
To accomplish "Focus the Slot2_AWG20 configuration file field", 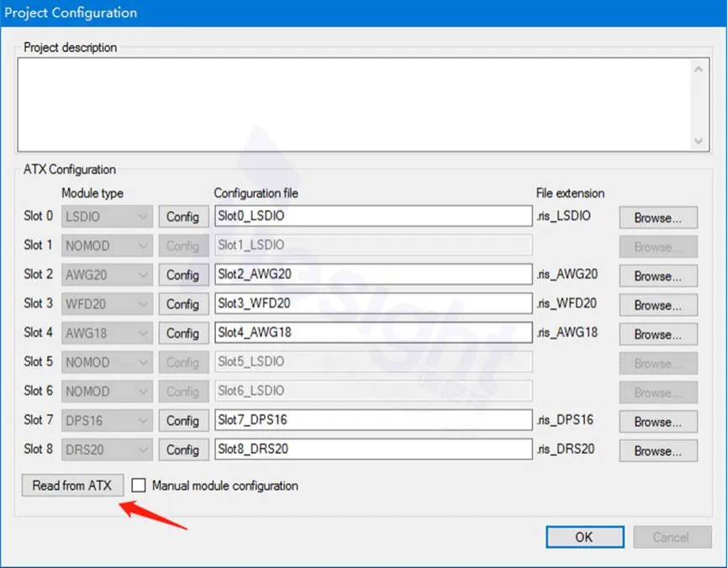I will pyautogui.click(x=372, y=275).
